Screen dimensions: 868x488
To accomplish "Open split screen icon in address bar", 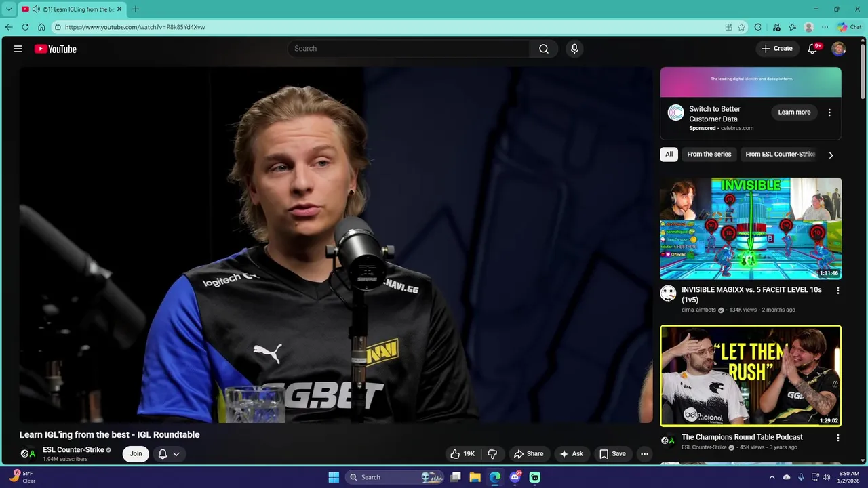I will click(728, 27).
